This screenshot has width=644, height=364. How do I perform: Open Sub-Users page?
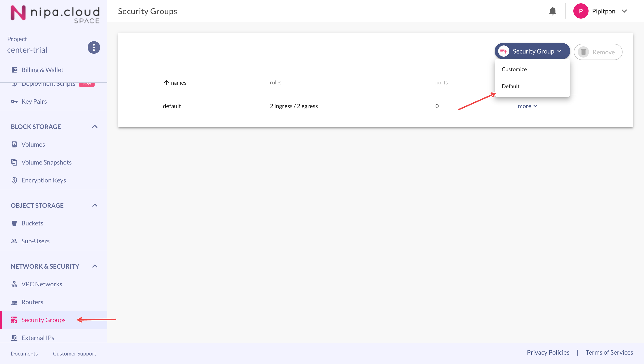[x=35, y=241]
